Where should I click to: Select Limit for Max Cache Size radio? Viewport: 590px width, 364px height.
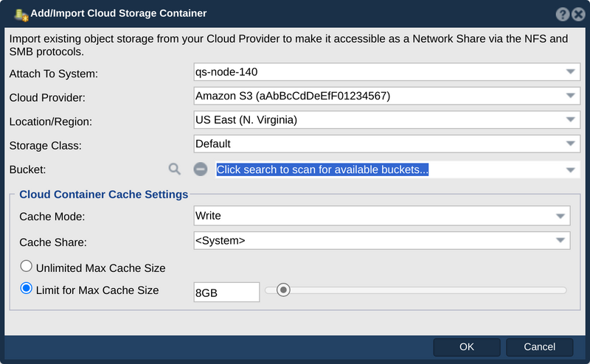click(x=26, y=288)
